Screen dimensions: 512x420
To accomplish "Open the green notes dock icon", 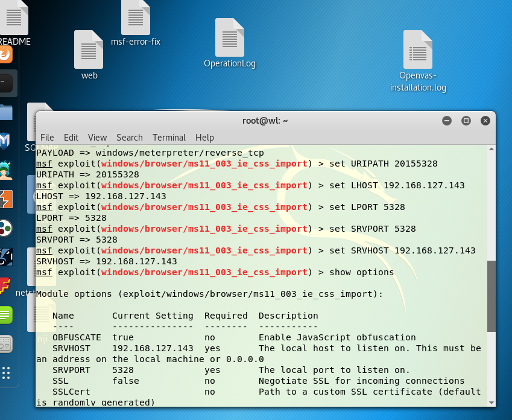I will click(x=5, y=315).
